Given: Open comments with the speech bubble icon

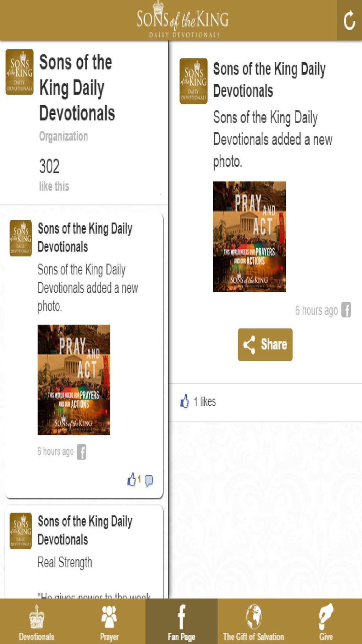Looking at the screenshot, I should [149, 481].
